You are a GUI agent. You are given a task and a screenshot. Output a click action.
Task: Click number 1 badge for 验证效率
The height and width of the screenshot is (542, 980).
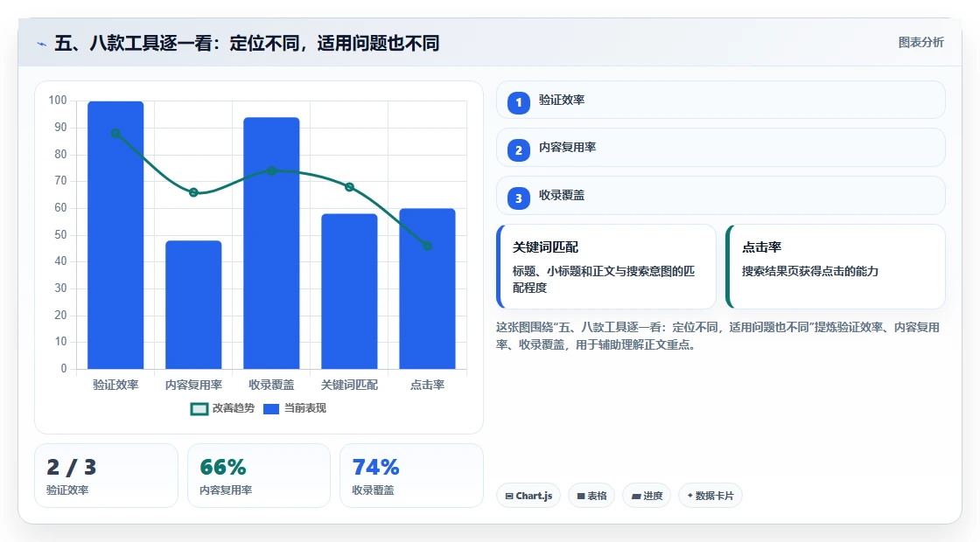(x=519, y=103)
